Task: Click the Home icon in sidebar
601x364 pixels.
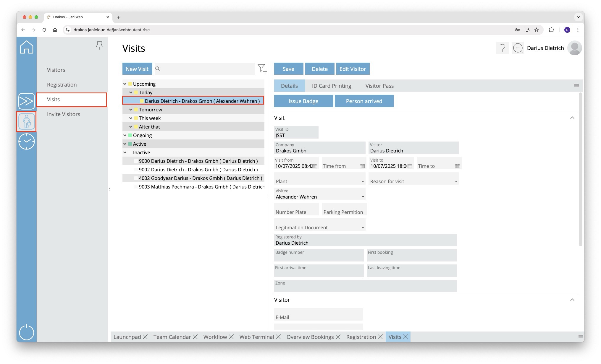Action: [x=26, y=47]
